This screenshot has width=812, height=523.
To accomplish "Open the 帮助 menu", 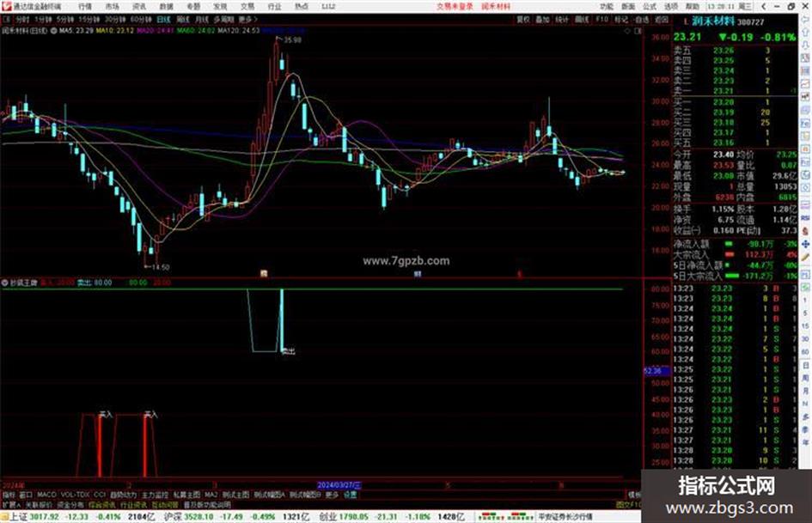I will [693, 6].
